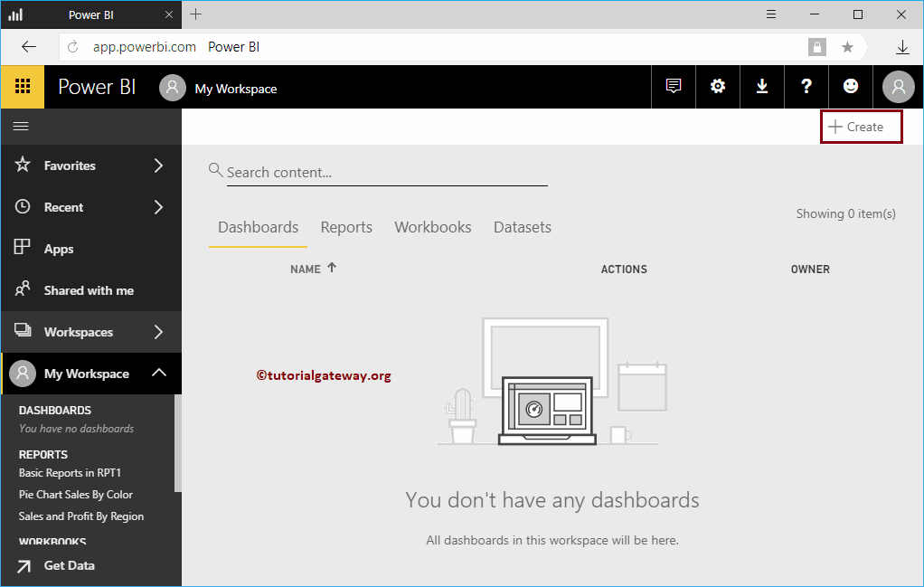The width and height of the screenshot is (924, 587).
Task: Switch to the Datasets tab
Action: click(523, 228)
